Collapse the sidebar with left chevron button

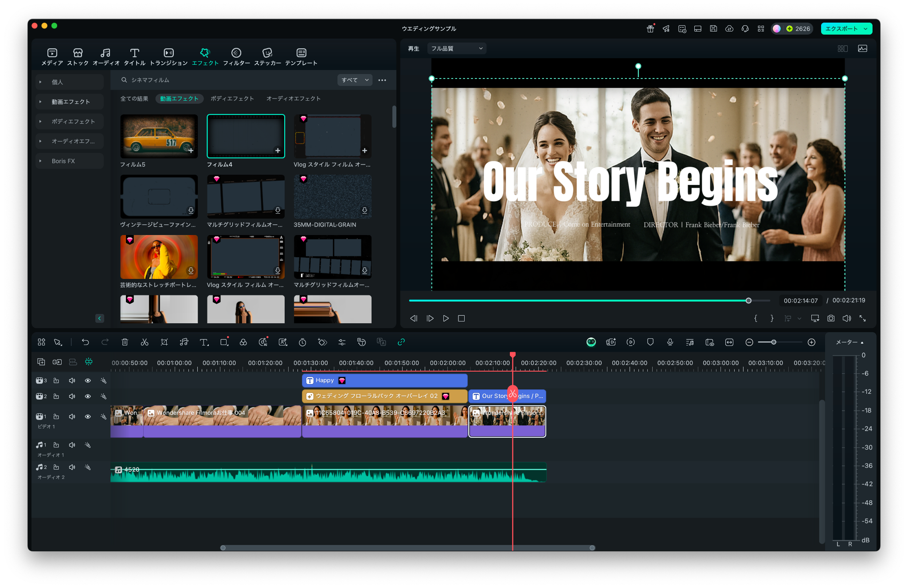coord(99,318)
